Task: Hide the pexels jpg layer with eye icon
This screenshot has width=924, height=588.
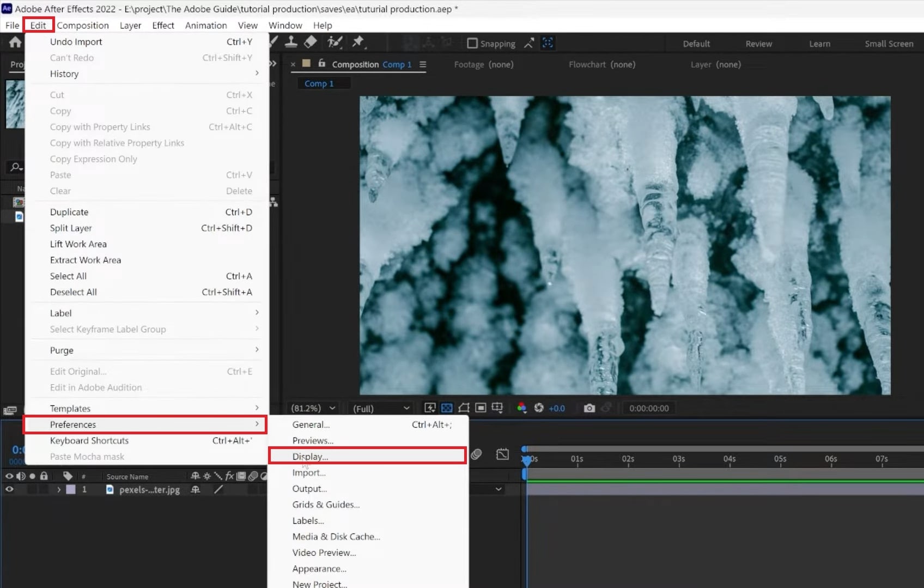Action: coord(9,489)
